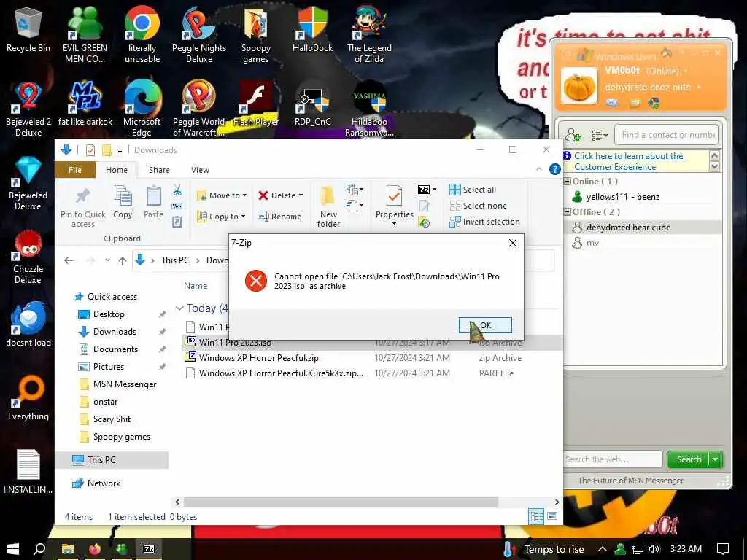
Task: Select the 'literally unusable' Chrome shortcut
Action: (142, 34)
